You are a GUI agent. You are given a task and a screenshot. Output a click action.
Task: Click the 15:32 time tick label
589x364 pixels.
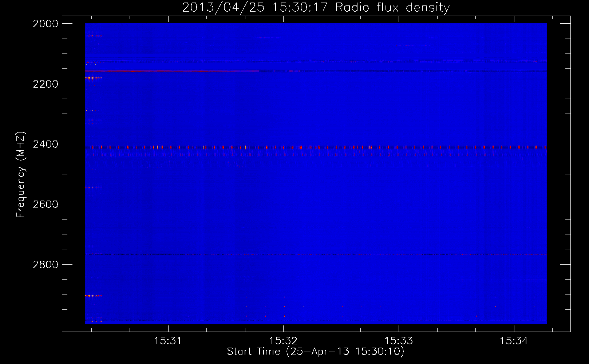click(x=283, y=341)
